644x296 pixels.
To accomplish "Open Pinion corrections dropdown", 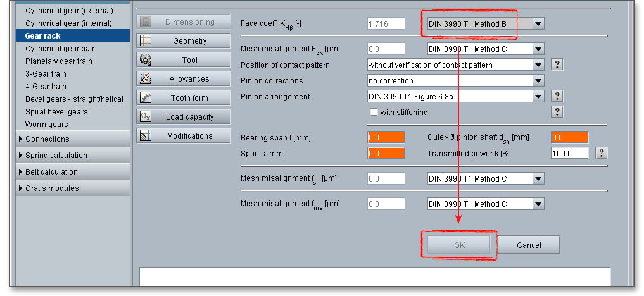I will (x=538, y=81).
